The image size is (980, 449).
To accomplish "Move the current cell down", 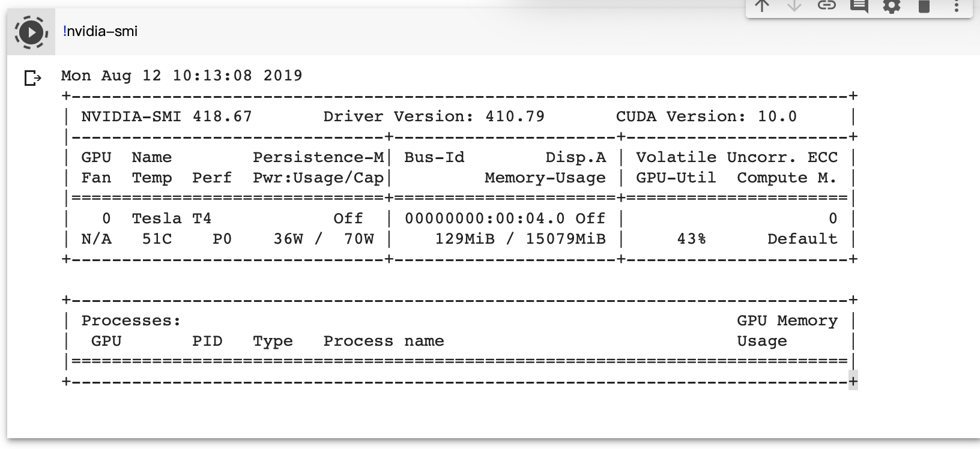I will pos(794,7).
